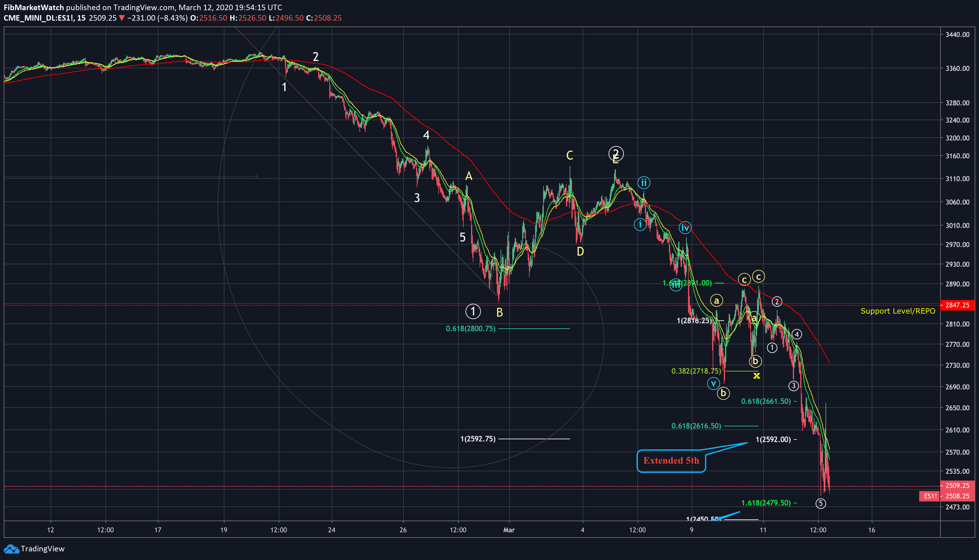
Task: Click the 16 date on time axis
Action: 872,530
